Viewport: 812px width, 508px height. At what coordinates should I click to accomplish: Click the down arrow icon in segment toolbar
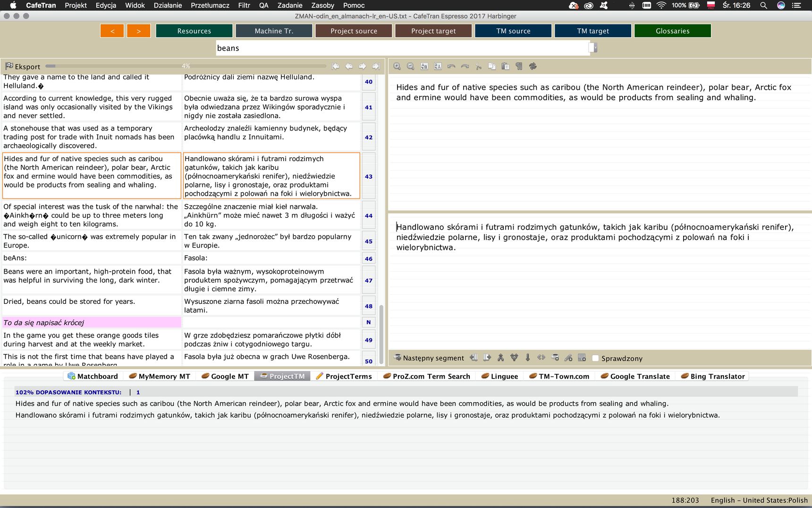(x=528, y=358)
